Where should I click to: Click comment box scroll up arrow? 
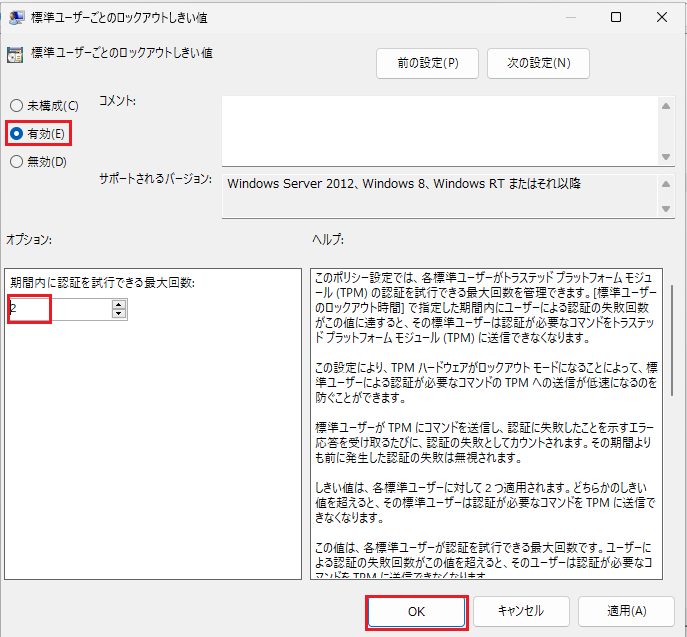(x=666, y=106)
